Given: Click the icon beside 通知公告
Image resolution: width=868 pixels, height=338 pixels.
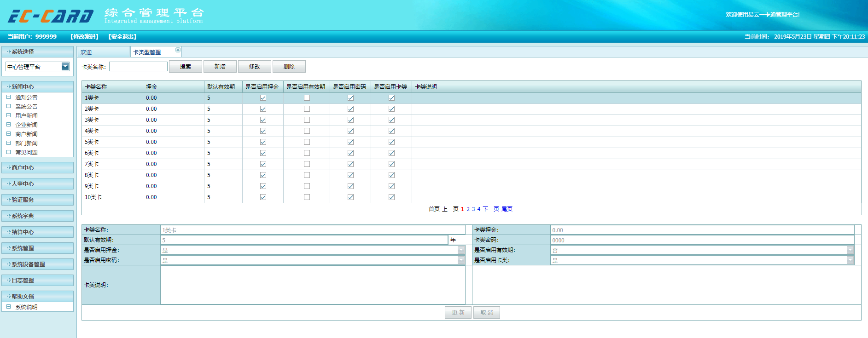Looking at the screenshot, I should point(8,97).
